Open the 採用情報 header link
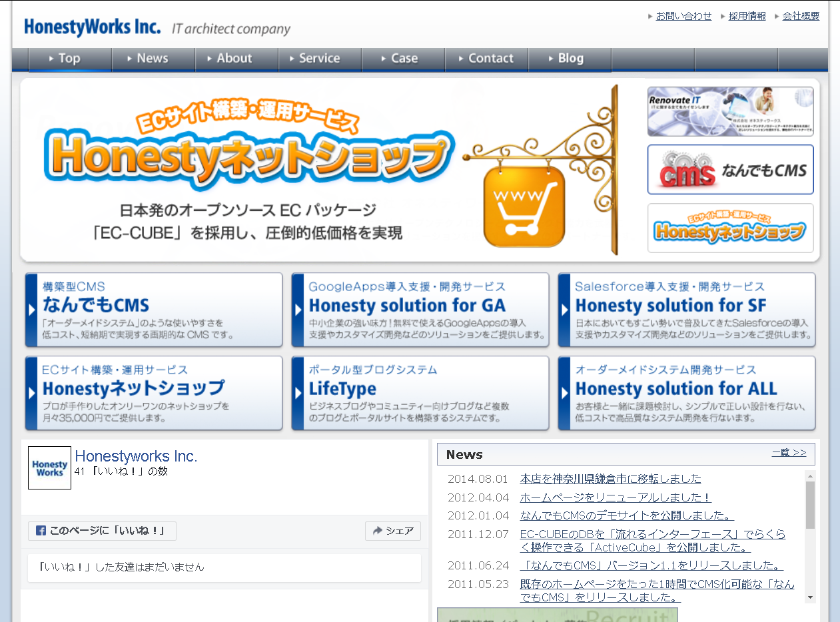The image size is (840, 622). (x=747, y=16)
